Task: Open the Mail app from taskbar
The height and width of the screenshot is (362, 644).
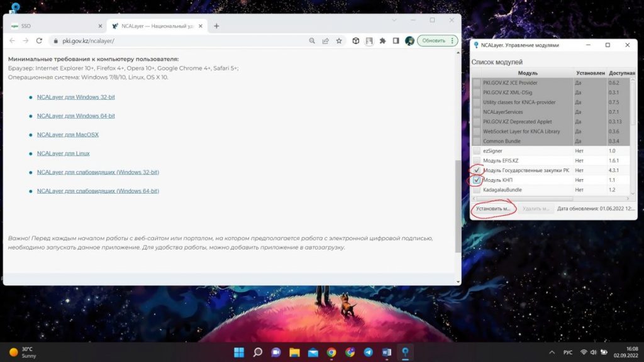Action: (x=313, y=352)
